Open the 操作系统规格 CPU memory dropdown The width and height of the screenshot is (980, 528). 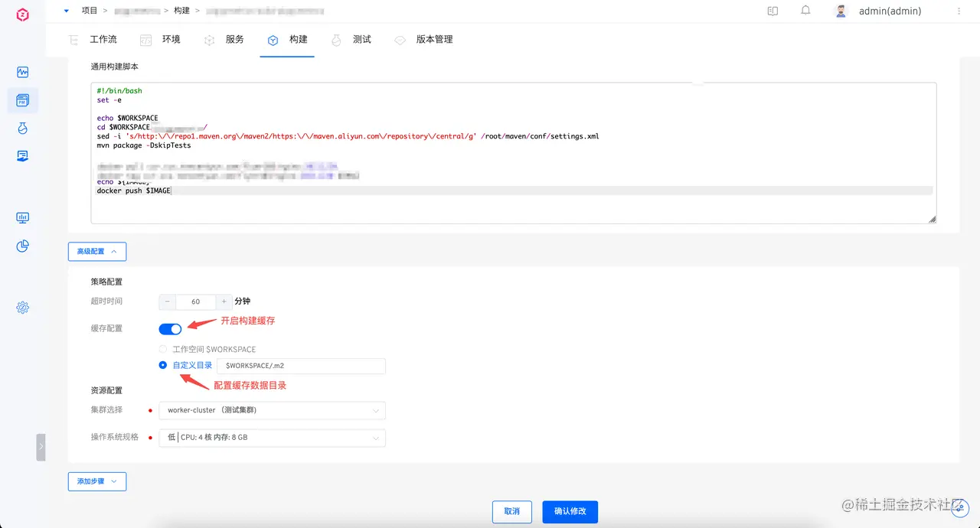272,438
